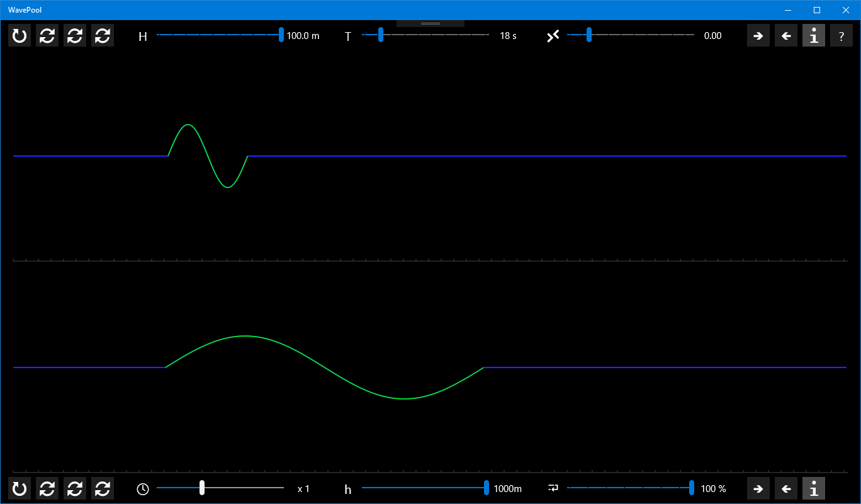Click the 18 s period value

click(509, 36)
